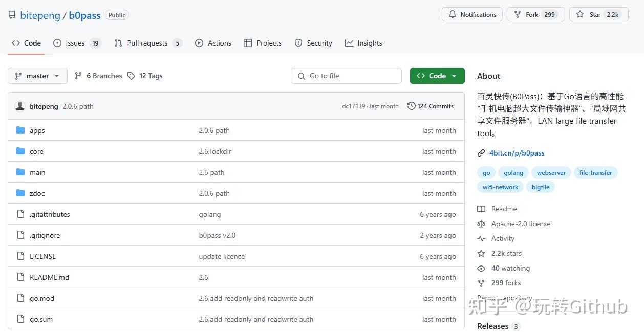
Task: Click the star icon in the Star button
Action: [x=580, y=15]
